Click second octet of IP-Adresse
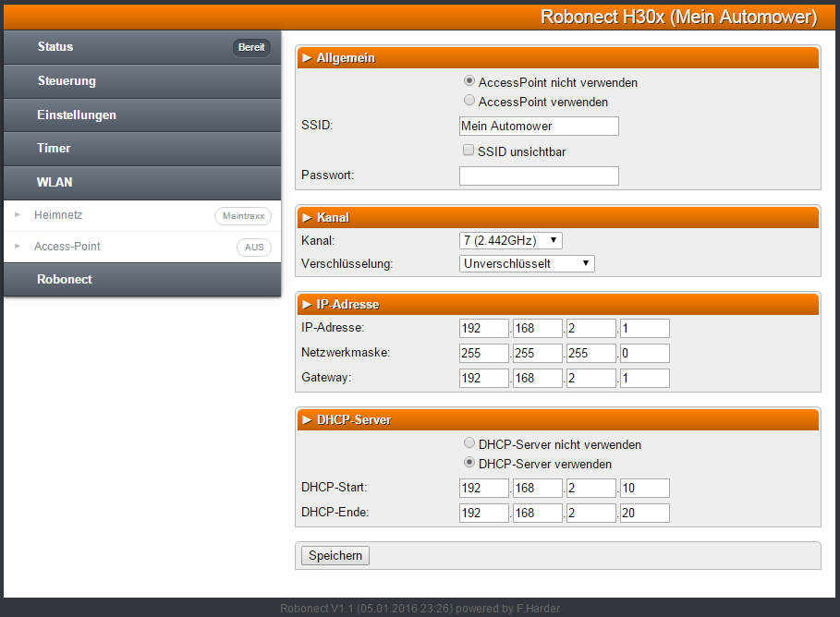 tap(537, 328)
